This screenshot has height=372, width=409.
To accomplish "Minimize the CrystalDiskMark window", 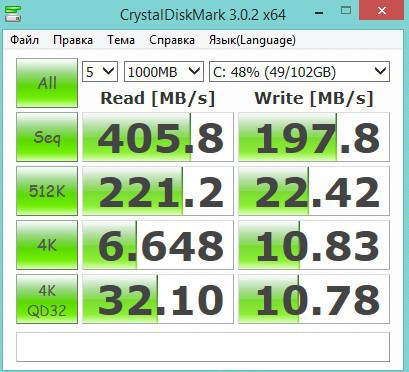I will [x=319, y=13].
